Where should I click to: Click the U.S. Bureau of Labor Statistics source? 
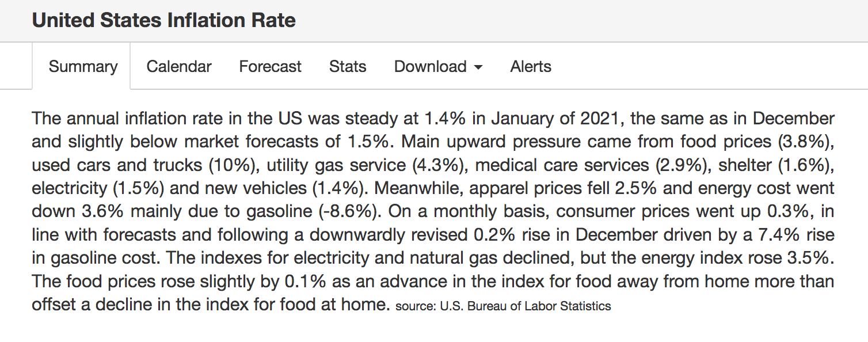coord(526,306)
